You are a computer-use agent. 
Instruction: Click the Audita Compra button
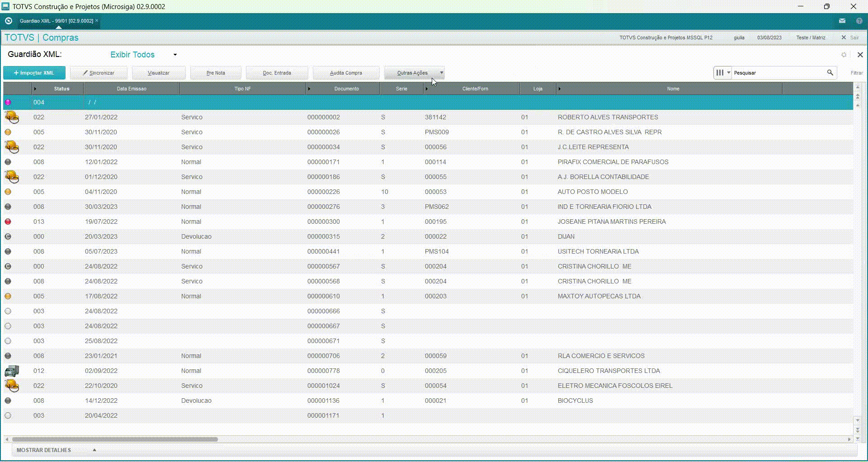click(x=346, y=73)
